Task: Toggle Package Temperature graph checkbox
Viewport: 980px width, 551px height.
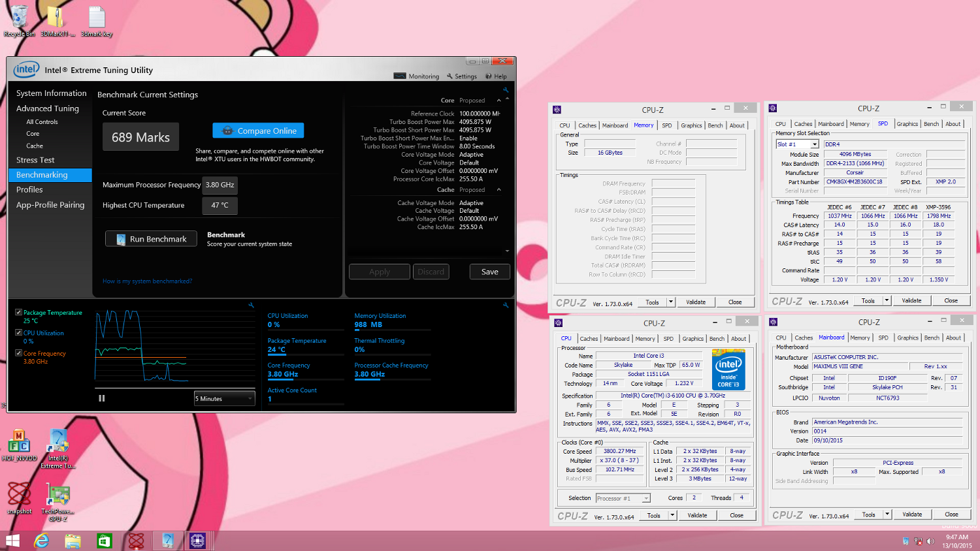Action: pos(19,312)
